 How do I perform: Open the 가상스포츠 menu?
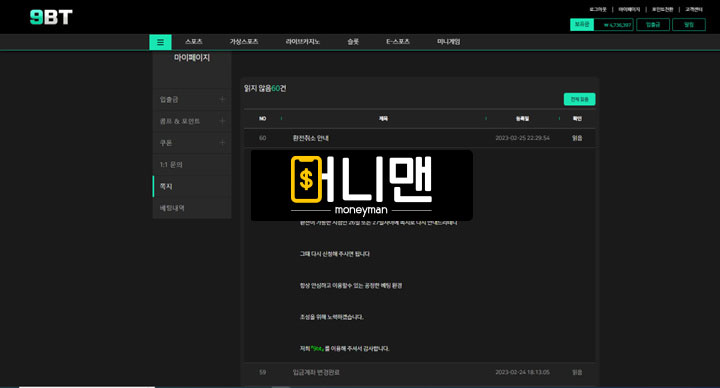click(244, 42)
